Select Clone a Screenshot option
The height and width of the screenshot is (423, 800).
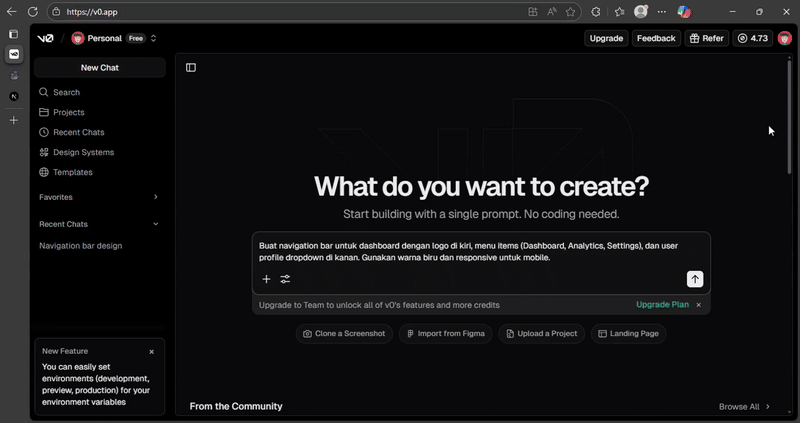click(x=344, y=334)
